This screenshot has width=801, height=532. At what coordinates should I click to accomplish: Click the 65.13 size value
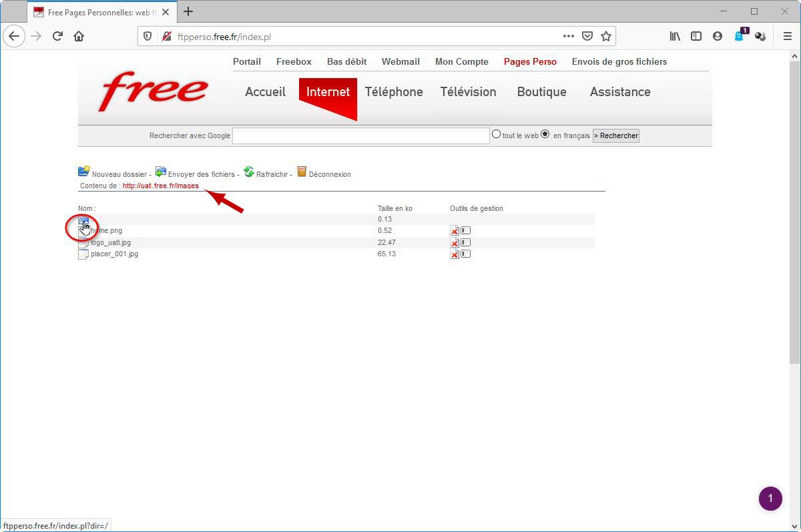click(x=386, y=254)
